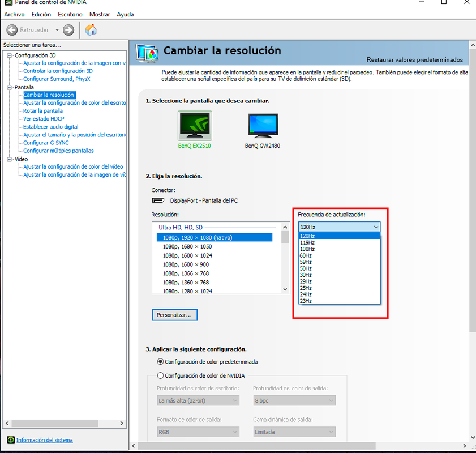
Task: Open Información del sistema link
Action: [44, 440]
